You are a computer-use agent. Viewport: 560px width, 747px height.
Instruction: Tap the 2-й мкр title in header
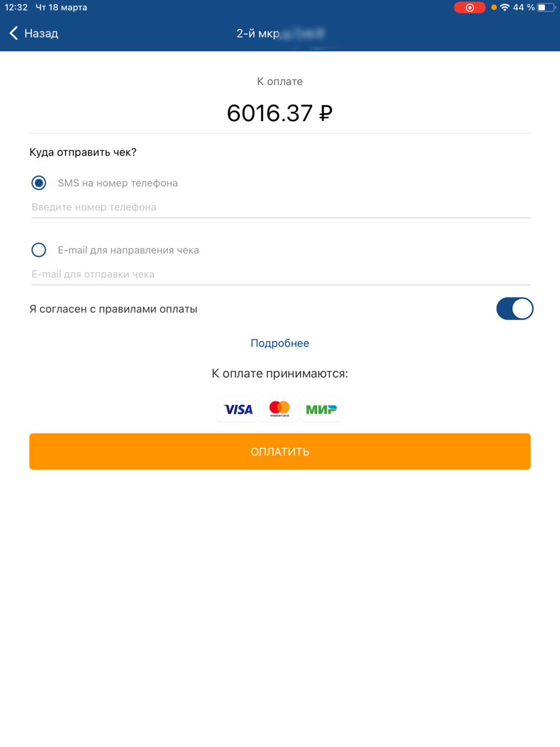coord(280,33)
